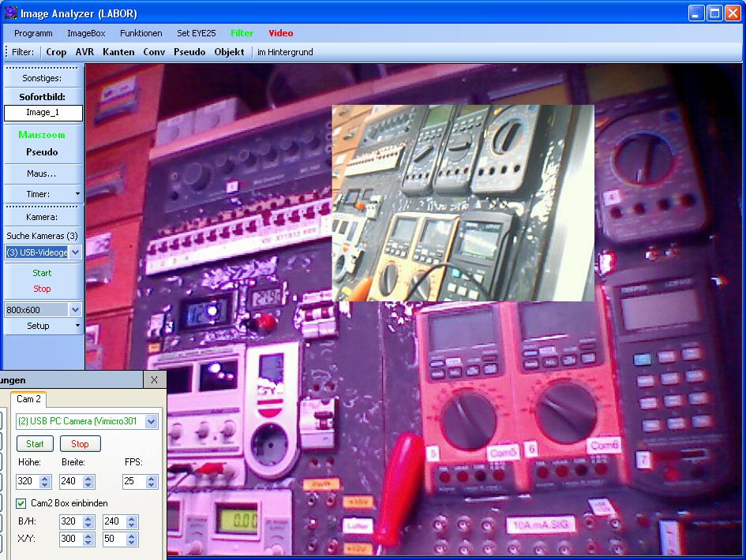
Task: Increase the FPS value with up arrow
Action: pos(151,478)
